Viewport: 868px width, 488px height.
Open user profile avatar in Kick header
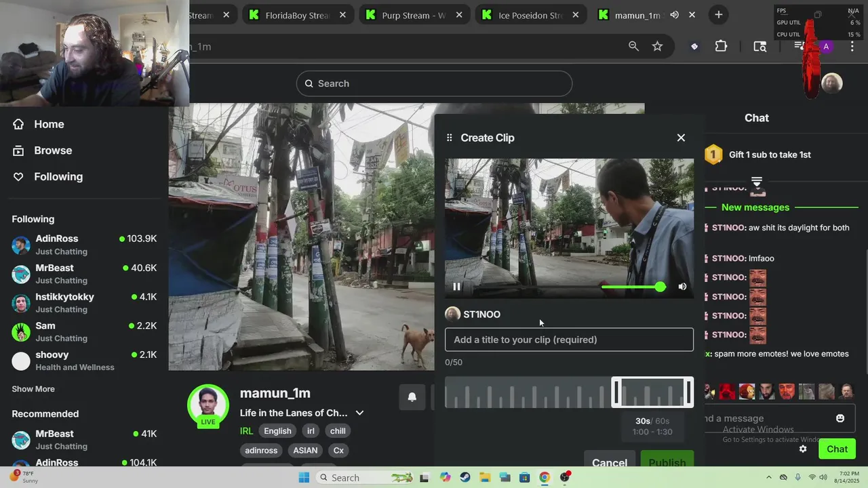(831, 83)
